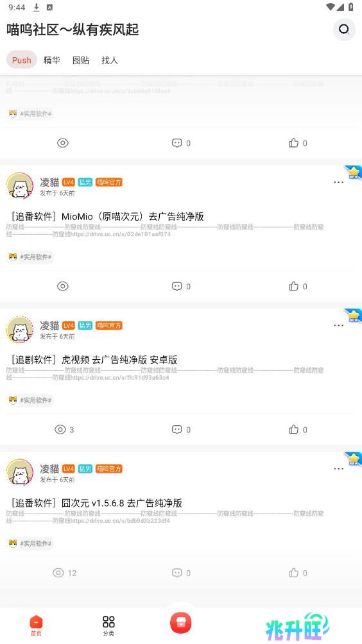Tap view-count eye icon on 囧次元 post
The height and width of the screenshot is (644, 362).
[58, 573]
